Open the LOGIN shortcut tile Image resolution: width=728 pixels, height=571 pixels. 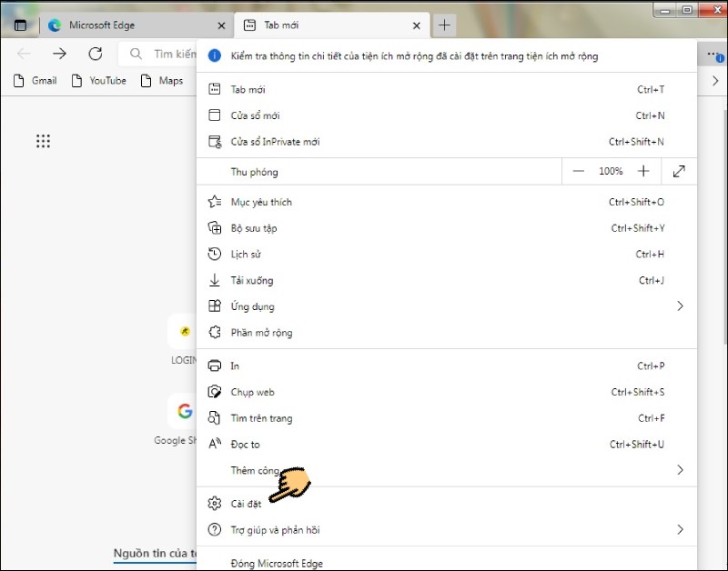[182, 331]
